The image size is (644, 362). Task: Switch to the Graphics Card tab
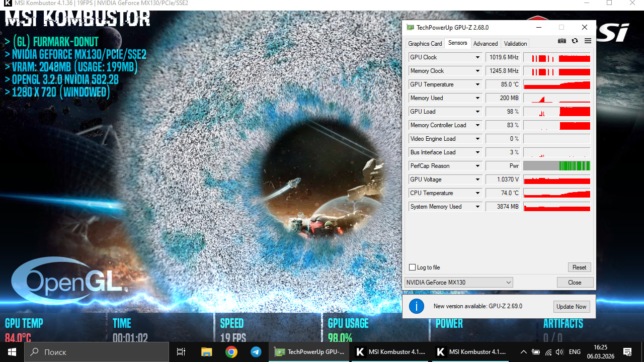[x=425, y=44]
